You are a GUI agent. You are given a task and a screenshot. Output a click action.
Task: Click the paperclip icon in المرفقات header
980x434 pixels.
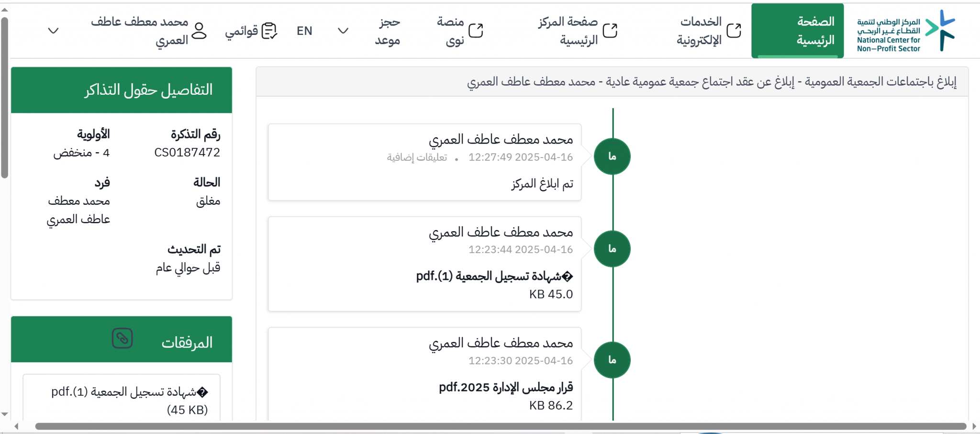click(x=122, y=338)
